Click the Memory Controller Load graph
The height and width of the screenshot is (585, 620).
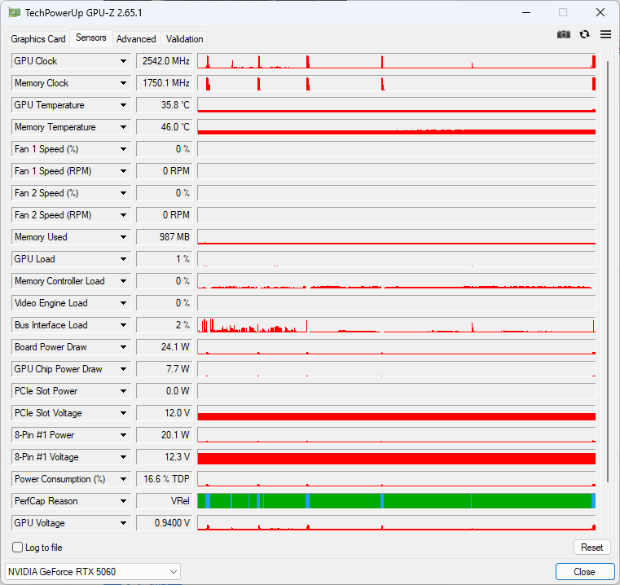coord(397,281)
